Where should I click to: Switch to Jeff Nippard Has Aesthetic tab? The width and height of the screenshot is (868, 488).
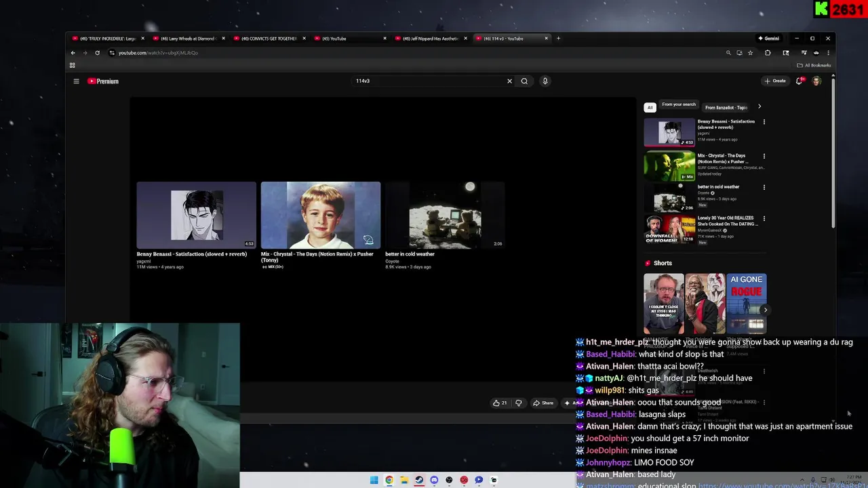431,39
